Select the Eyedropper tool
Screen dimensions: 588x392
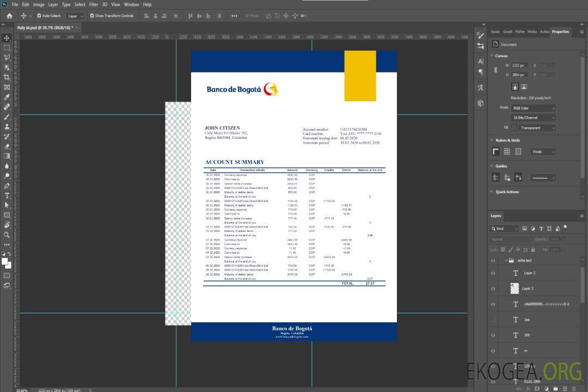[x=7, y=97]
